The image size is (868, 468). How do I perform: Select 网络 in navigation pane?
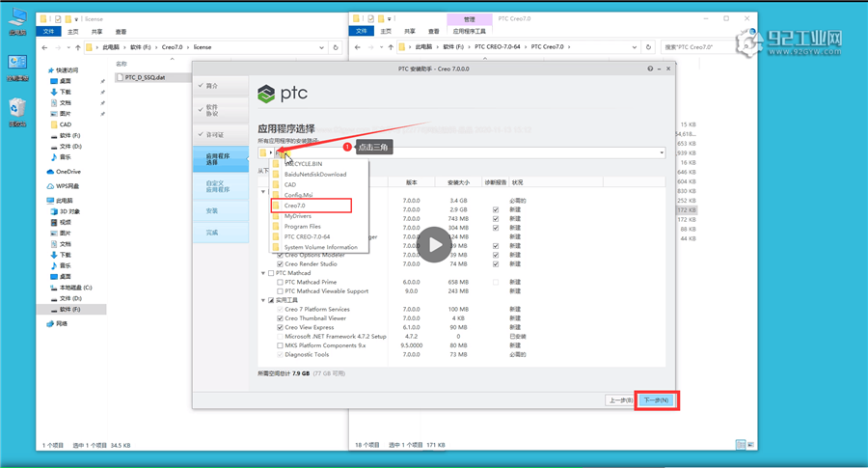[x=61, y=324]
